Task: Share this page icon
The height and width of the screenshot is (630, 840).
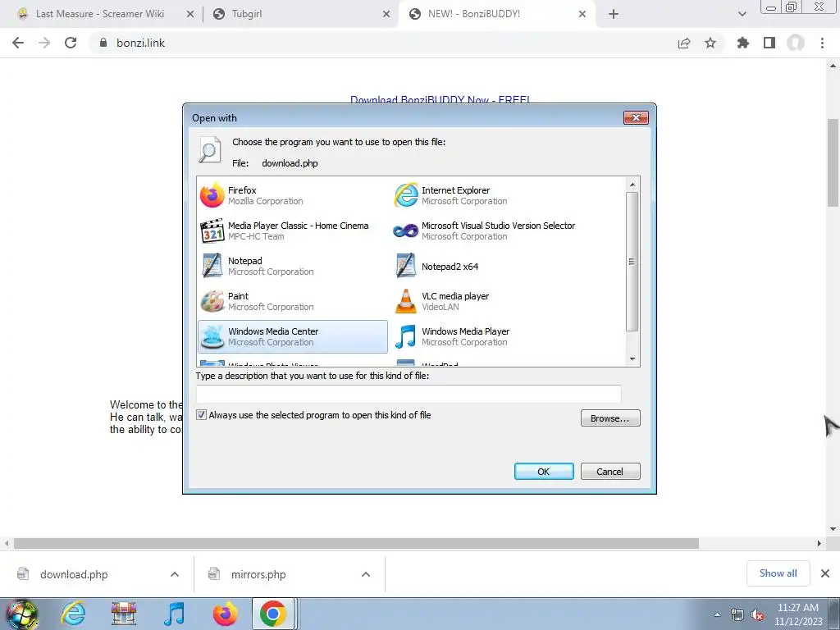Action: pos(684,43)
